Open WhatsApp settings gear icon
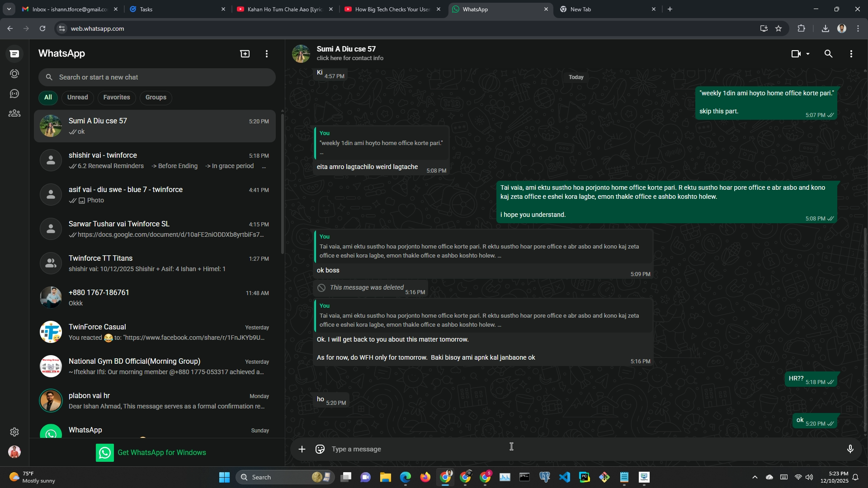868x488 pixels. pos(14,432)
